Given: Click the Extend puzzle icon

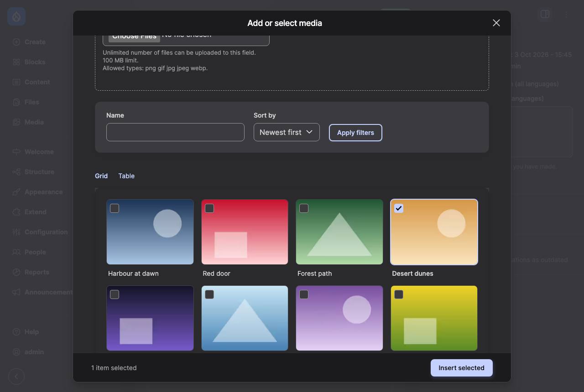Looking at the screenshot, I should [16, 212].
